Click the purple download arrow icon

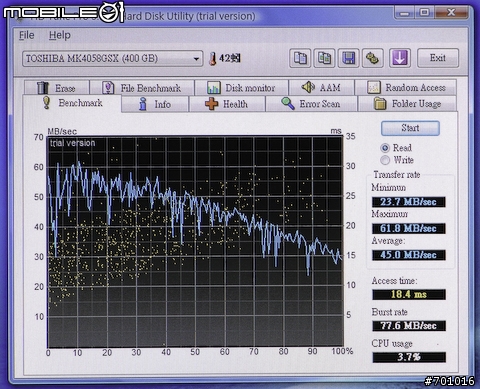point(400,58)
